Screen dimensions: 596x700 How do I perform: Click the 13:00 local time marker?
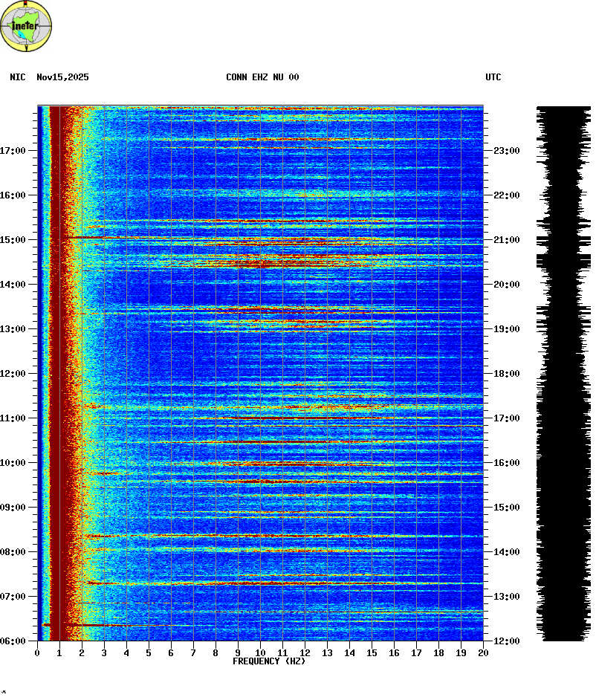click(x=13, y=329)
